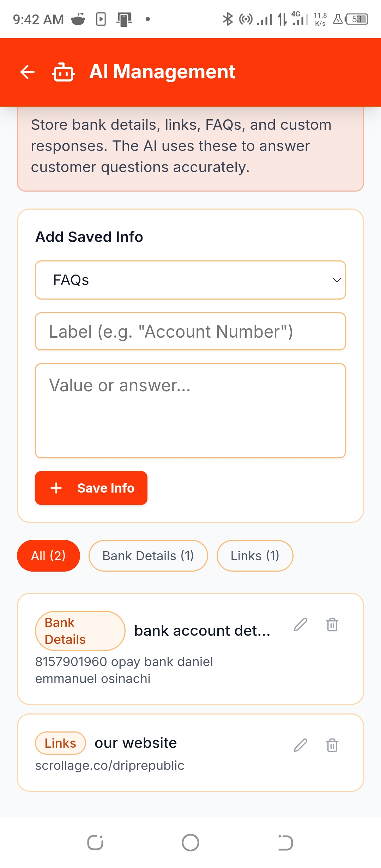The height and width of the screenshot is (868, 381).
Task: Click the dropdown chevron arrow
Action: (x=337, y=280)
